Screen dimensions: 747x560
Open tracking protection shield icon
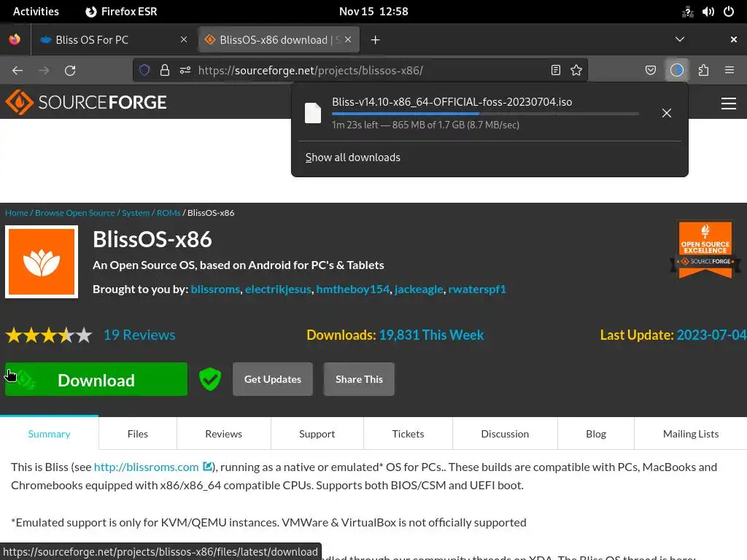144,71
